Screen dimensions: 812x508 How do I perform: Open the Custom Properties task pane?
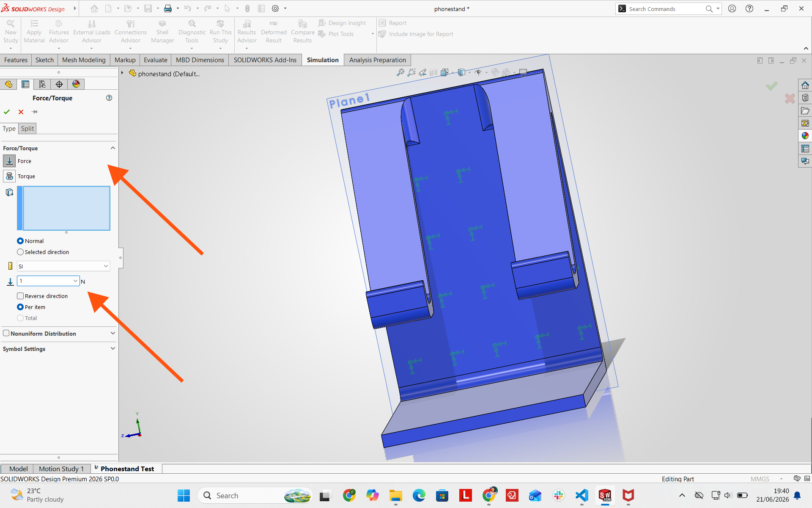805,149
